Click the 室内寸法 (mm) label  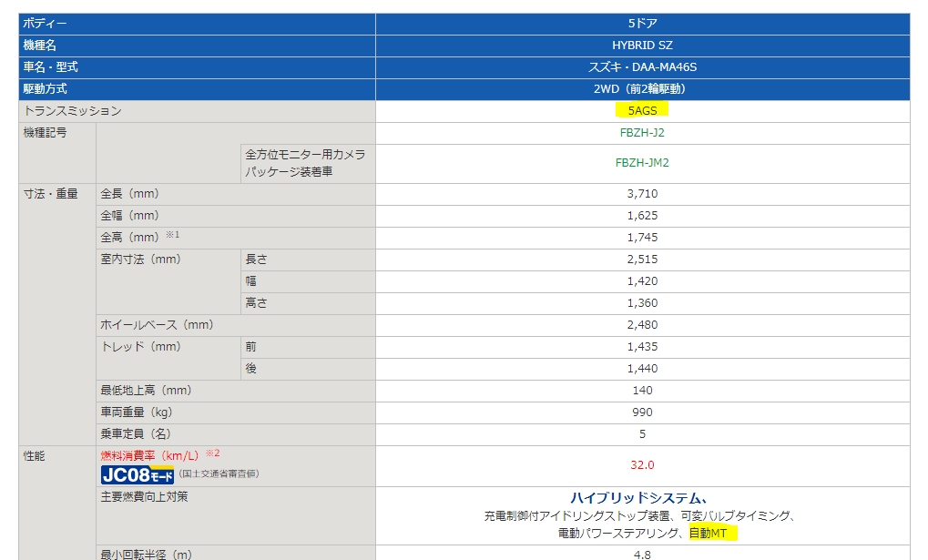[141, 260]
